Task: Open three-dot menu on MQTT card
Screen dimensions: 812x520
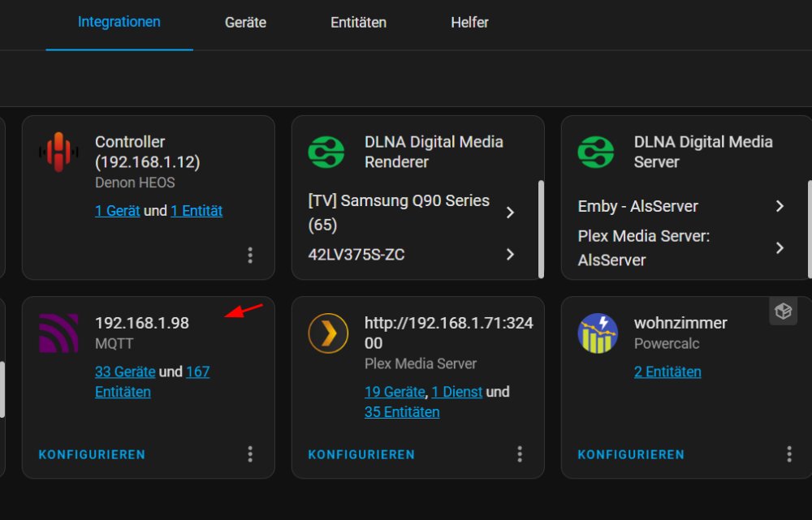Action: (x=250, y=454)
